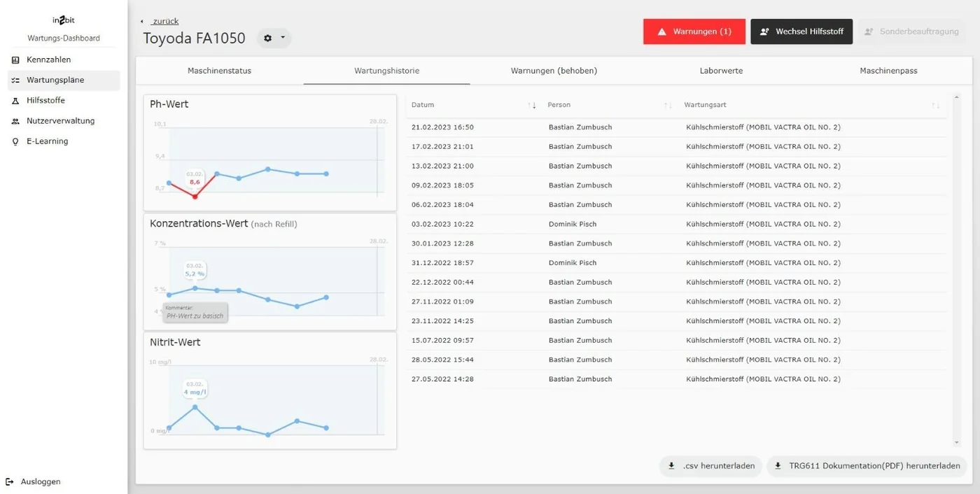Click the table scrollbar up arrow
This screenshot has height=494, width=980.
tap(957, 97)
